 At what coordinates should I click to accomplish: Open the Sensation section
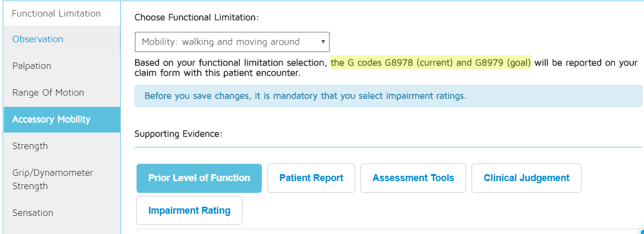(33, 213)
